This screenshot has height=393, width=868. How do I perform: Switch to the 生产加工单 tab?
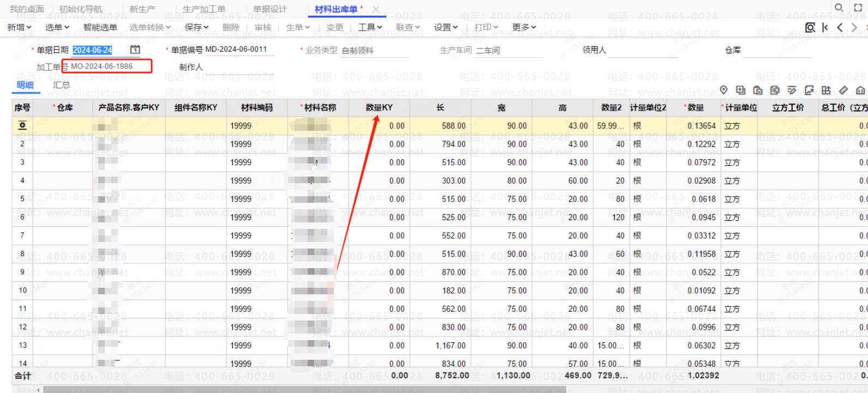pos(203,9)
